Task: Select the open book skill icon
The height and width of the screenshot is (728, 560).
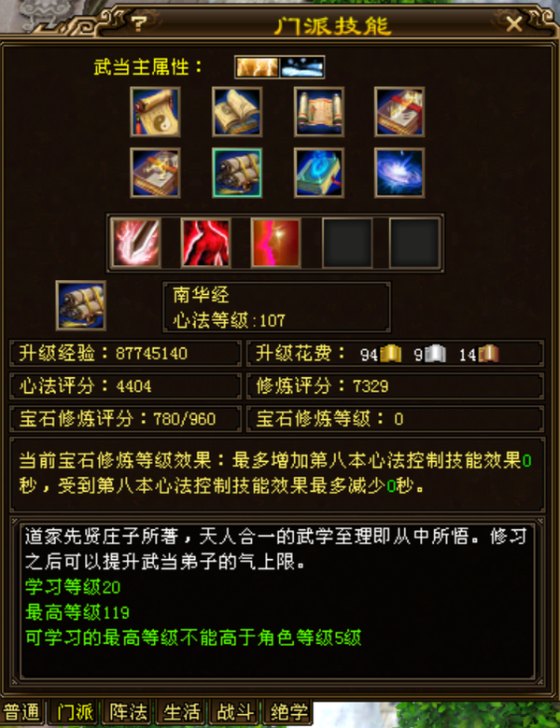Action: (x=237, y=112)
